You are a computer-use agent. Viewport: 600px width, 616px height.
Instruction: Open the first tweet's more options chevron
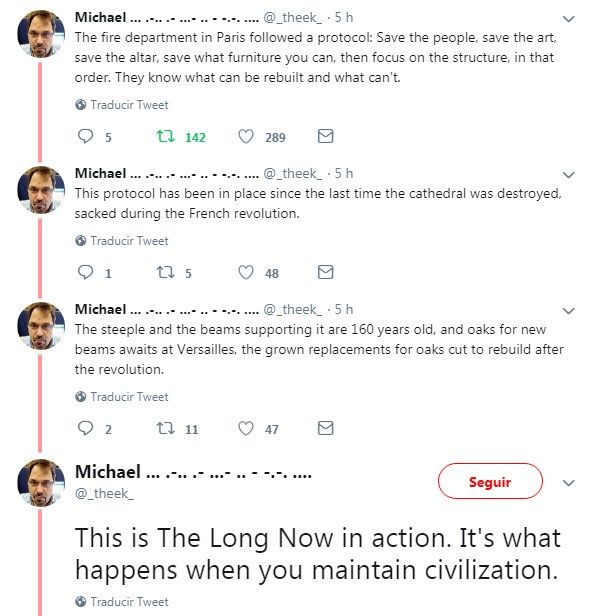[x=568, y=19]
